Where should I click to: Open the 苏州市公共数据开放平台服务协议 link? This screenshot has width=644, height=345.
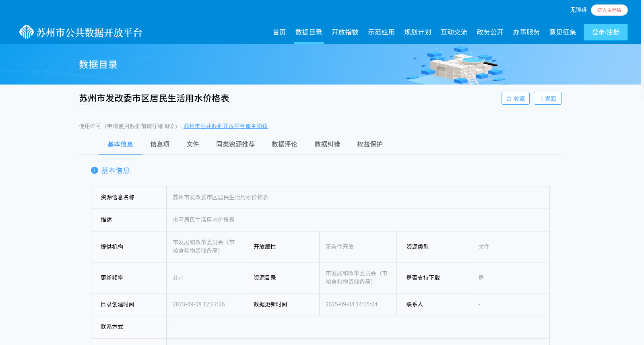225,126
